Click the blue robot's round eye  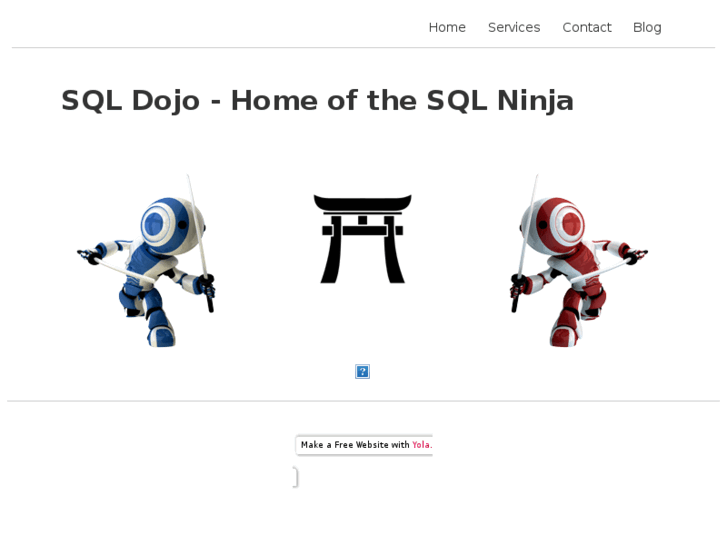pos(155,224)
